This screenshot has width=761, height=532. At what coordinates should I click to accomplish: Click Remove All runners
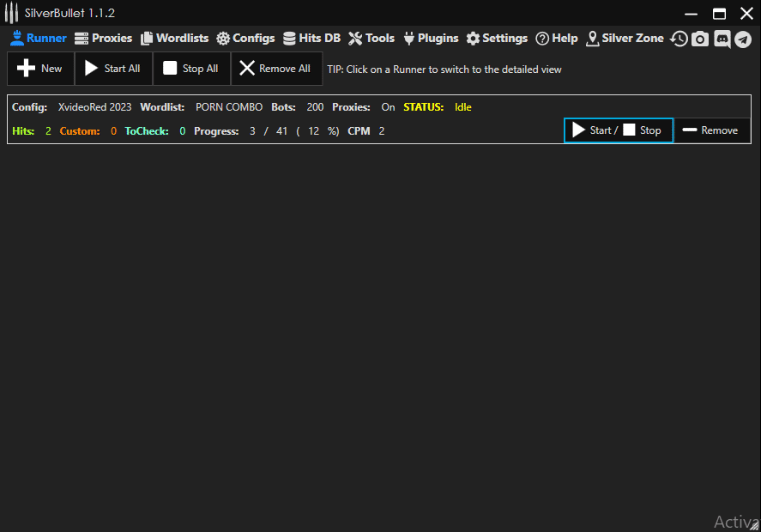tap(276, 69)
